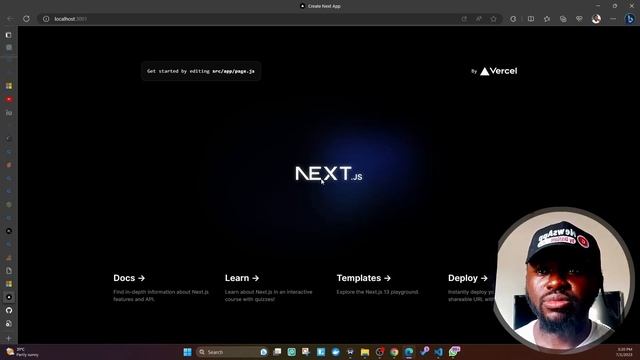Open the YouTube tab in vertical tabs

(9, 99)
